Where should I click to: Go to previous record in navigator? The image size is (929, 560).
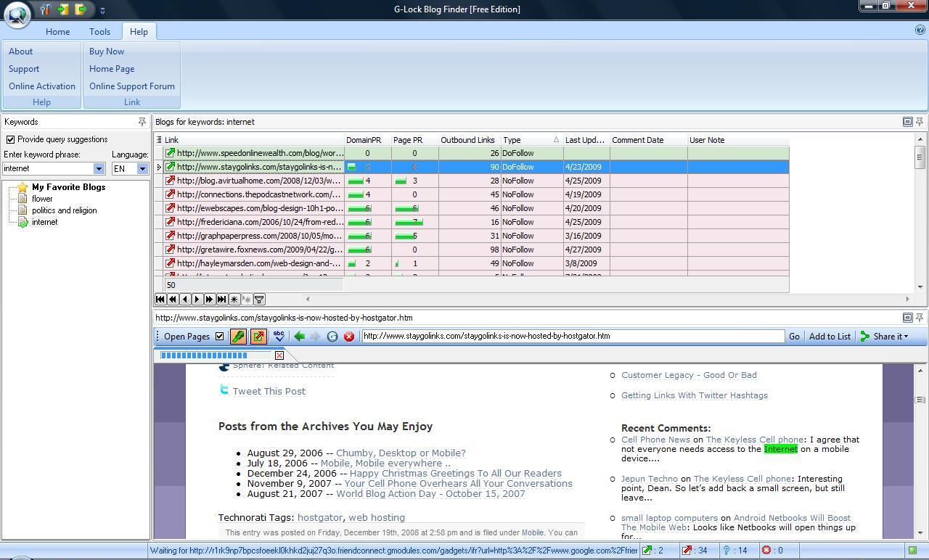[185, 299]
